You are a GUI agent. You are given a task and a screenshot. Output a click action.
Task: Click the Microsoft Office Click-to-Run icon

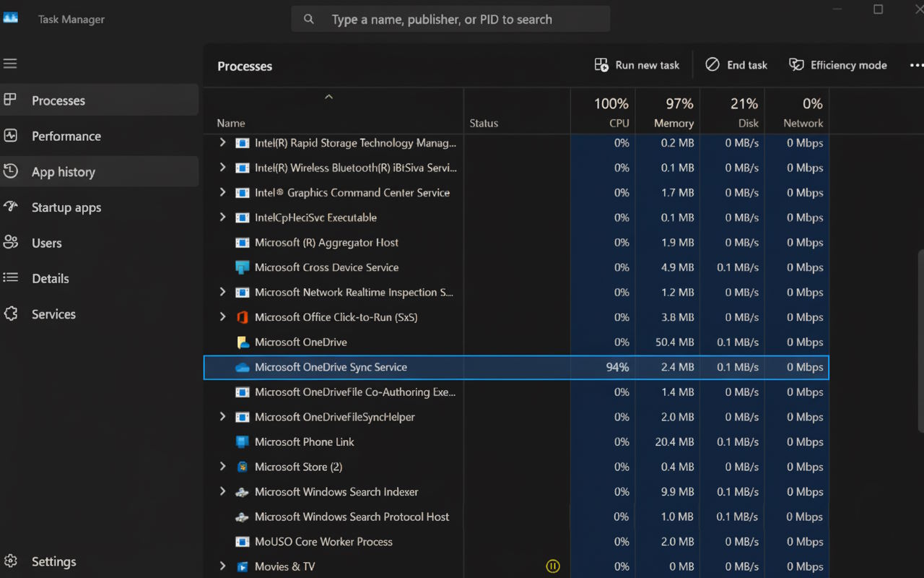point(243,317)
